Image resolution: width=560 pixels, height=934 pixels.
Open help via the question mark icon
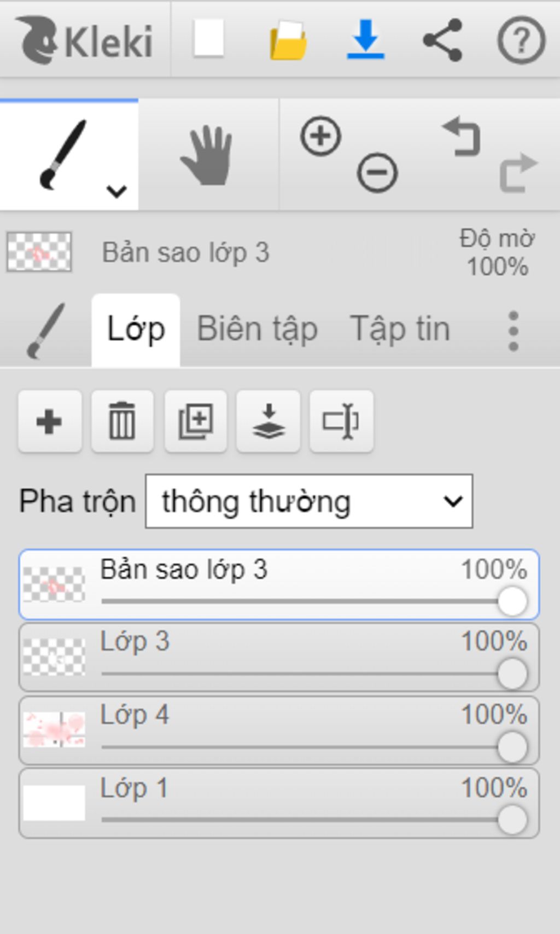click(521, 40)
